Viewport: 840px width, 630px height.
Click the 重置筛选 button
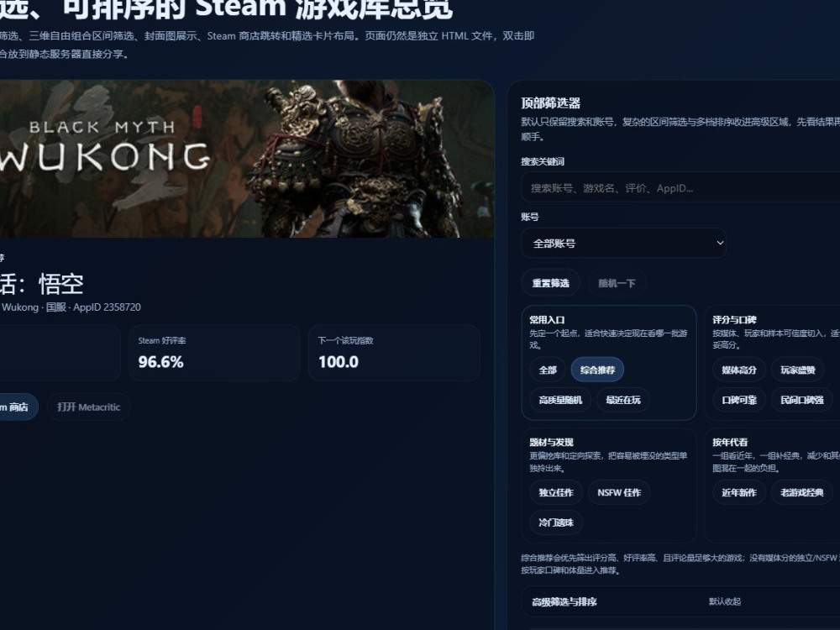point(550,283)
